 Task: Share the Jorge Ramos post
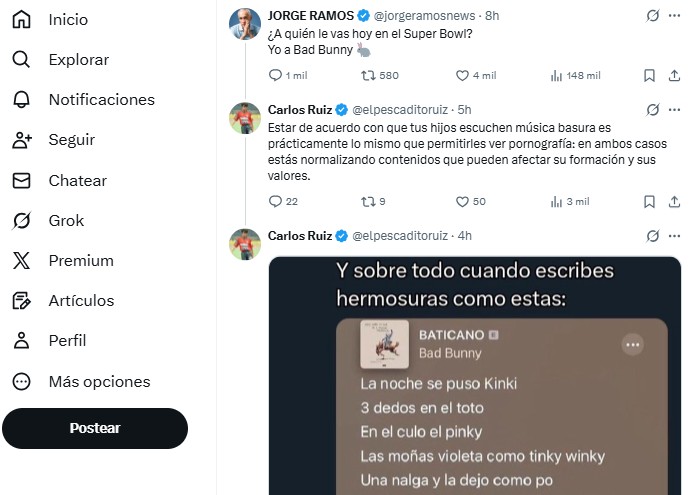pos(674,75)
